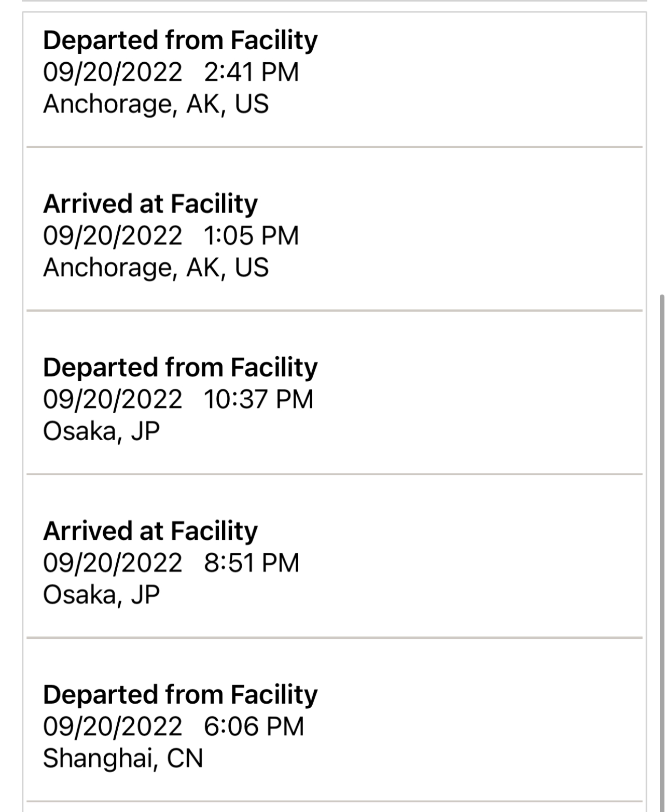The height and width of the screenshot is (812, 666).
Task: Click the 09/20/2022 date beside 8:51 PM
Action: point(113,563)
